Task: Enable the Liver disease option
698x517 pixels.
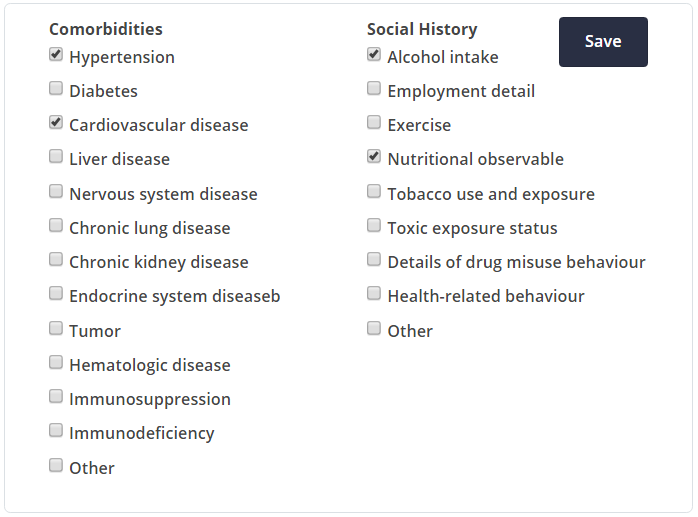Action: pos(56,157)
